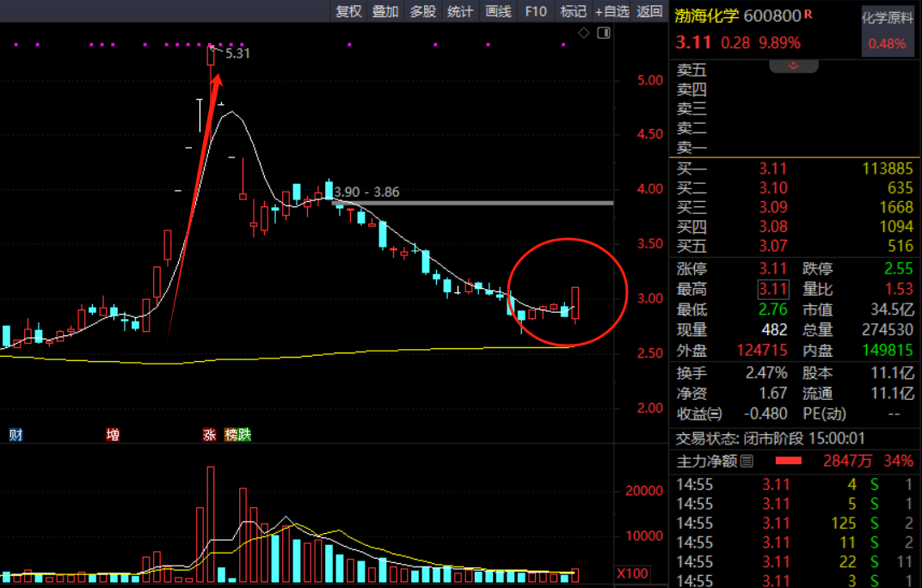Click the red R margin-trading badge

pyautogui.click(x=808, y=15)
